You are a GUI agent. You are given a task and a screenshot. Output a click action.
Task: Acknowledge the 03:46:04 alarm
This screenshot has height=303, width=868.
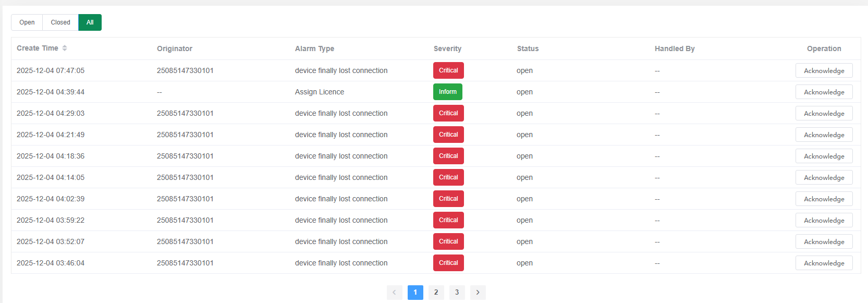[x=824, y=263]
